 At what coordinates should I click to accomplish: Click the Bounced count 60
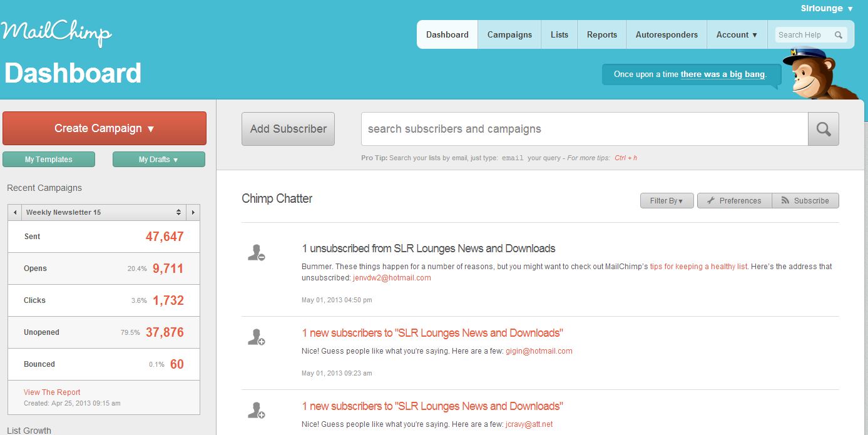point(177,364)
